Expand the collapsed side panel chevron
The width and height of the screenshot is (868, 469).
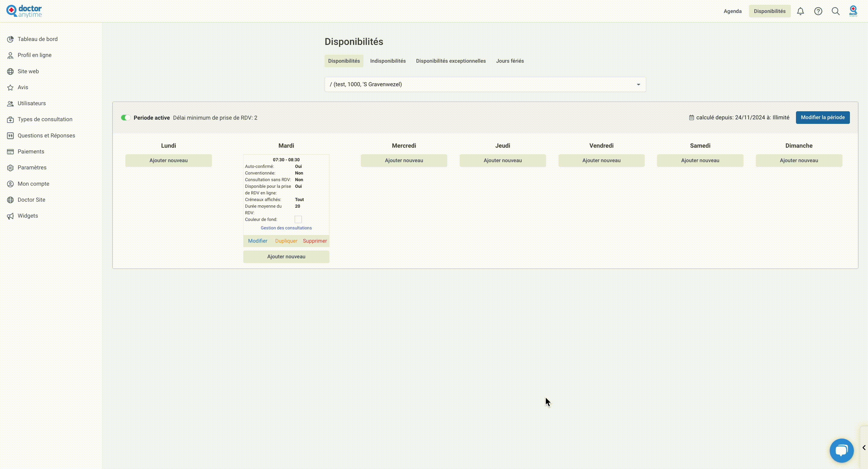[x=864, y=447]
